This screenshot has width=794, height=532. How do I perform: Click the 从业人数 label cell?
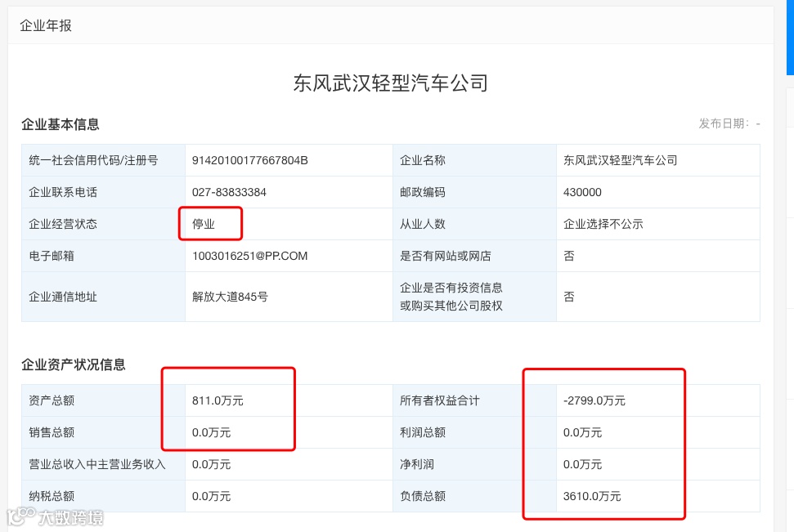474,224
